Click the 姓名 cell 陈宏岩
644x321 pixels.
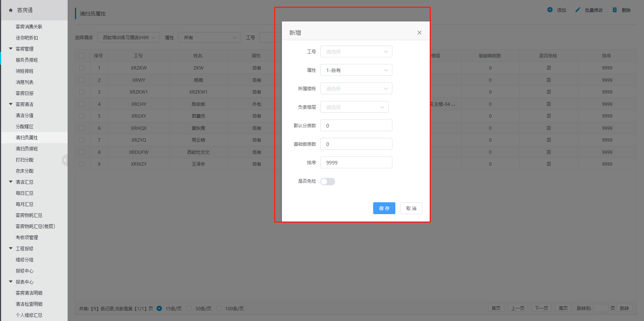(x=198, y=104)
